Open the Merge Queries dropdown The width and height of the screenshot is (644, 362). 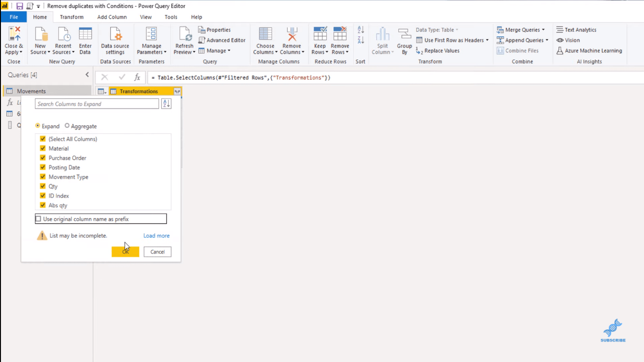tap(543, 30)
